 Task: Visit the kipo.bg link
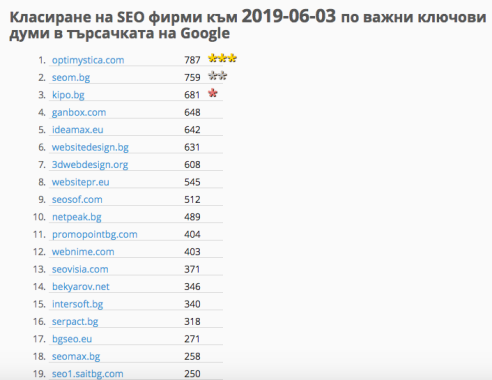68,95
